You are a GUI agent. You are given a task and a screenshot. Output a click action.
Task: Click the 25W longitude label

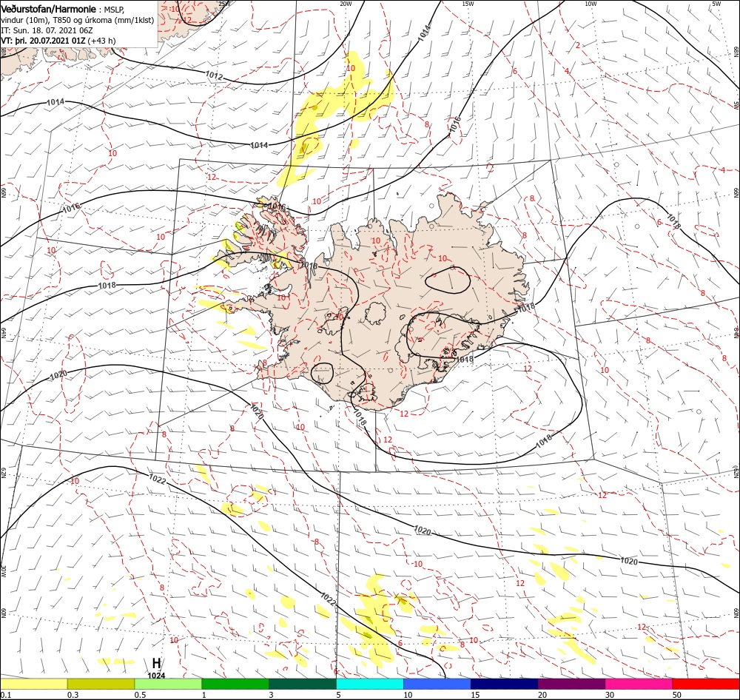pyautogui.click(x=224, y=4)
